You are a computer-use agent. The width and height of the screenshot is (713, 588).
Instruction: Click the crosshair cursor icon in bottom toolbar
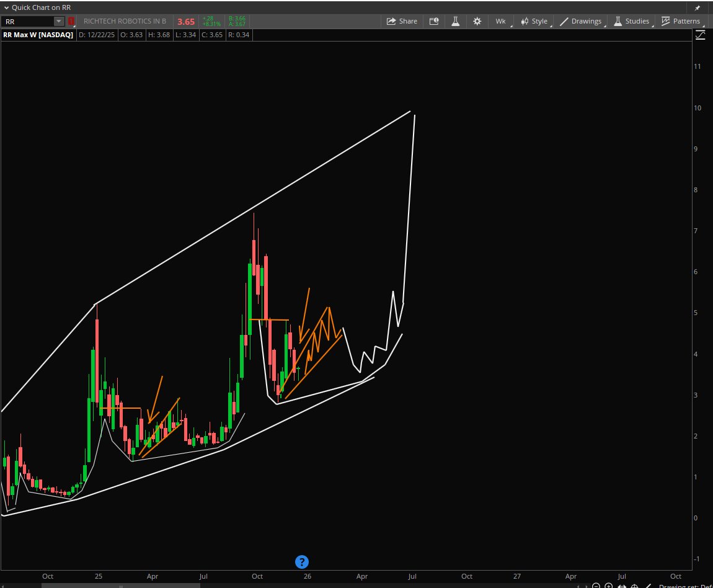(x=634, y=586)
